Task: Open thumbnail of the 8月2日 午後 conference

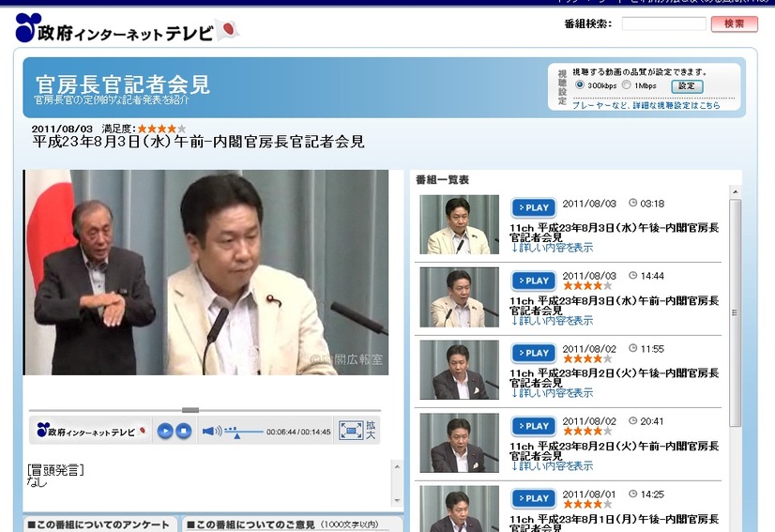Action: point(459,370)
